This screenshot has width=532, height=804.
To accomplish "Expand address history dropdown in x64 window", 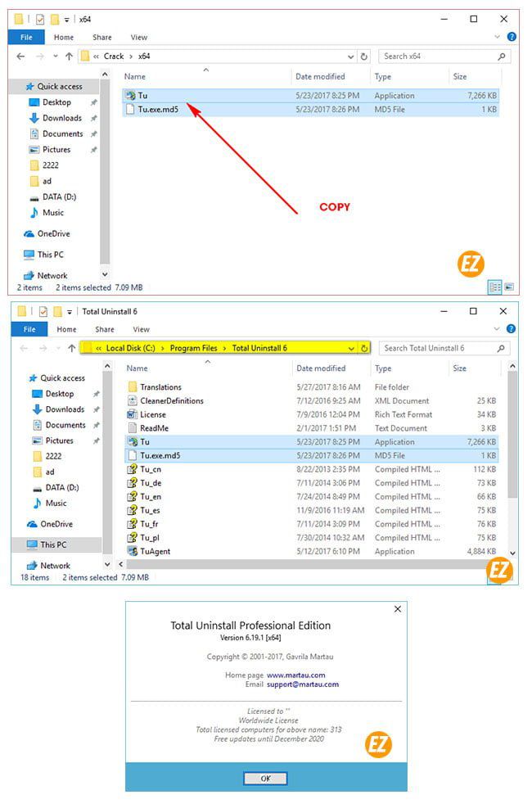I will (350, 56).
